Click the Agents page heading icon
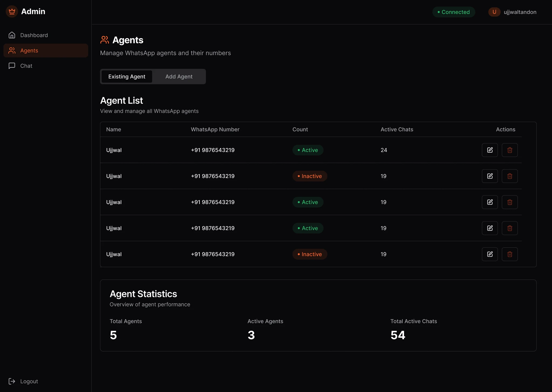Screen dimensions: 552x392 (105, 40)
